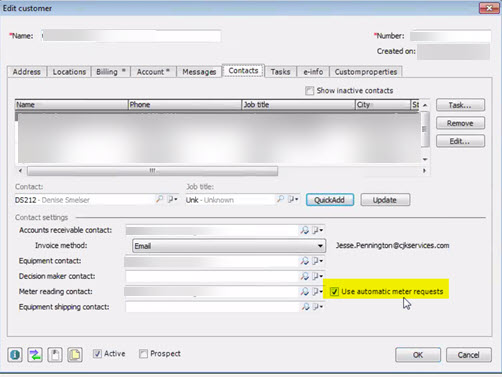Click the Task... button
The image size is (502, 377).
[460, 105]
